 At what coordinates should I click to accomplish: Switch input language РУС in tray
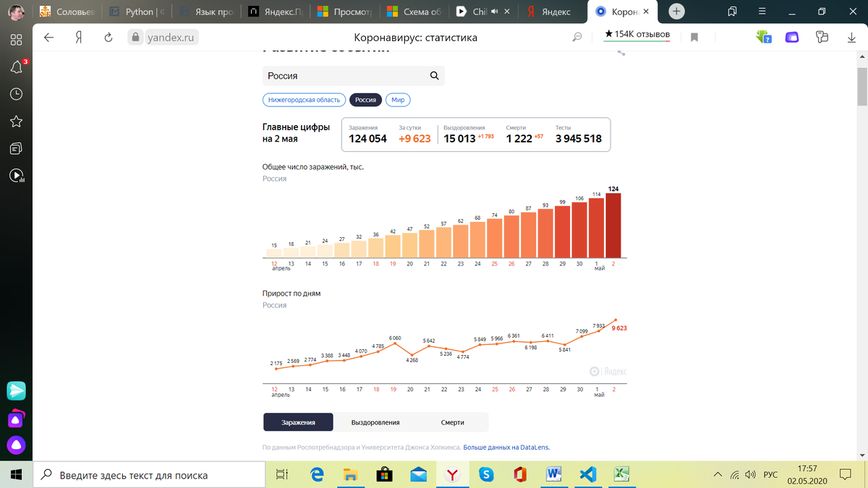(x=771, y=475)
